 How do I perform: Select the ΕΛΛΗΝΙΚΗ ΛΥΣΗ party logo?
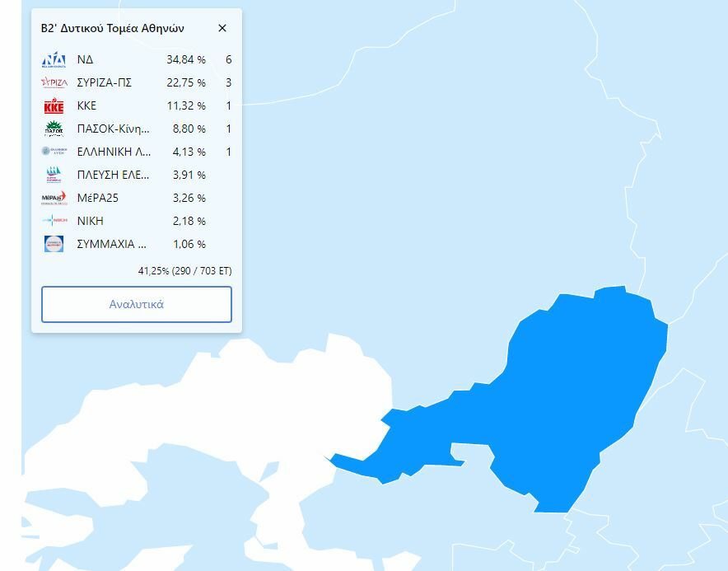coord(54,152)
